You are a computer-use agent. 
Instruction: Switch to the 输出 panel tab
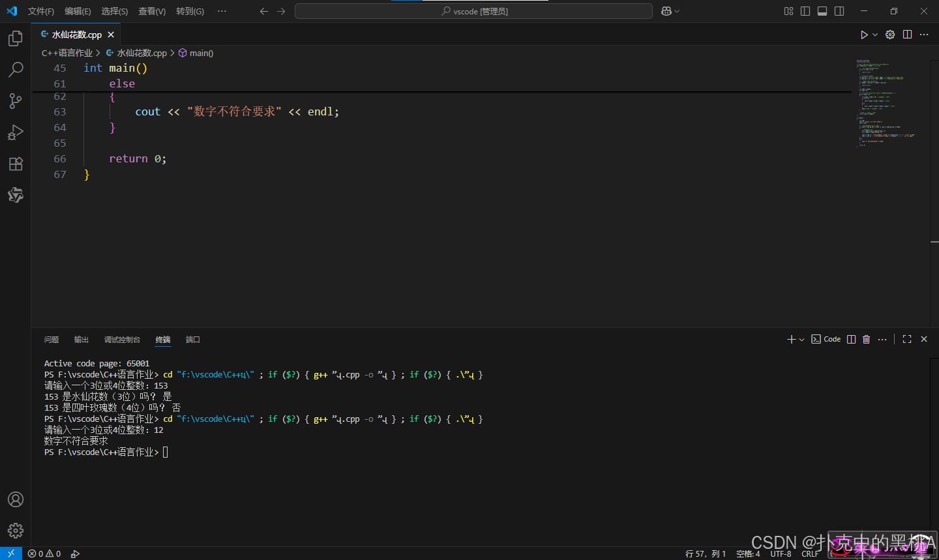82,340
